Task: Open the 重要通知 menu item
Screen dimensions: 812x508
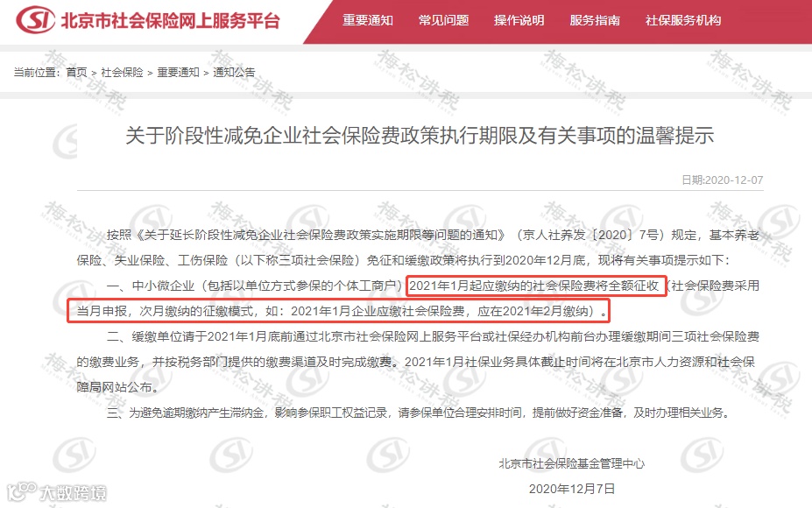Action: click(368, 20)
